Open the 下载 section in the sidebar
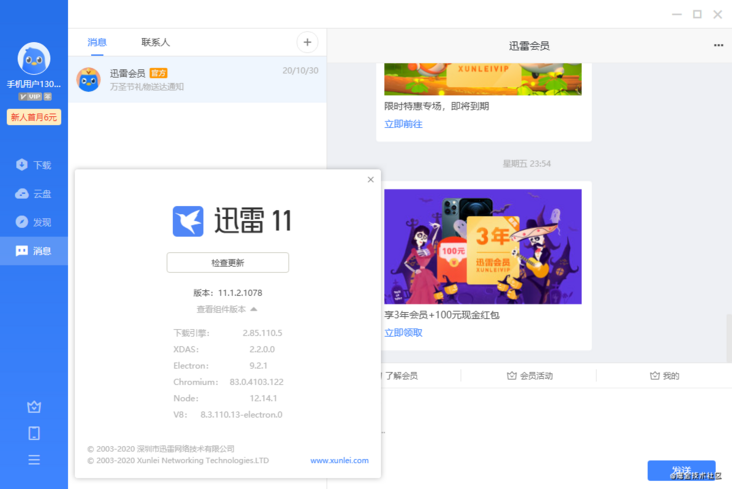732x489 pixels. (x=34, y=165)
